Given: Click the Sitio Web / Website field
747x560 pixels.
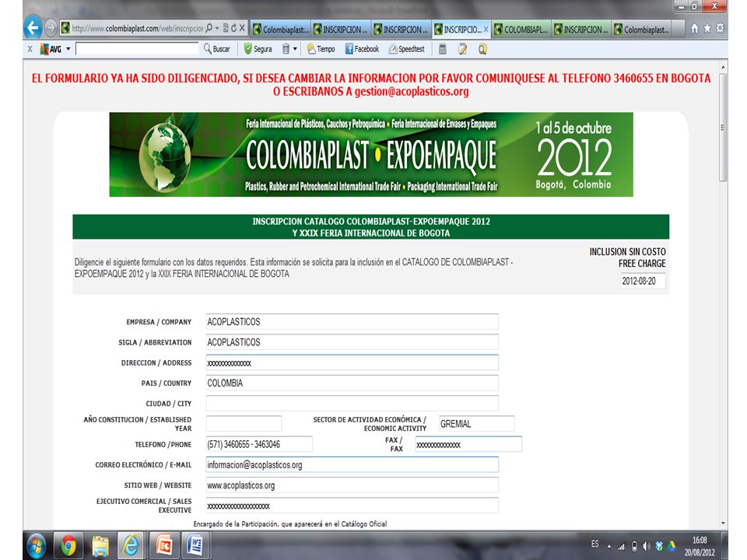Looking at the screenshot, I should click(352, 485).
